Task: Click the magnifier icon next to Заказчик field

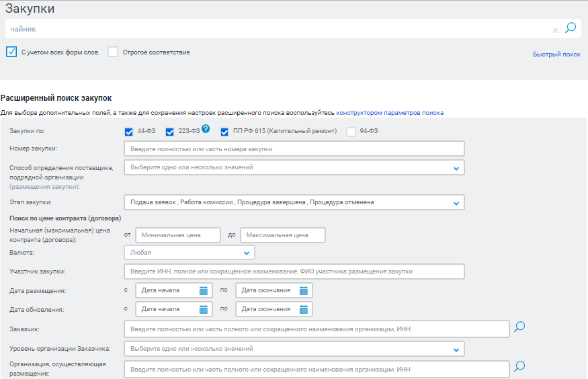Action: coord(519,327)
